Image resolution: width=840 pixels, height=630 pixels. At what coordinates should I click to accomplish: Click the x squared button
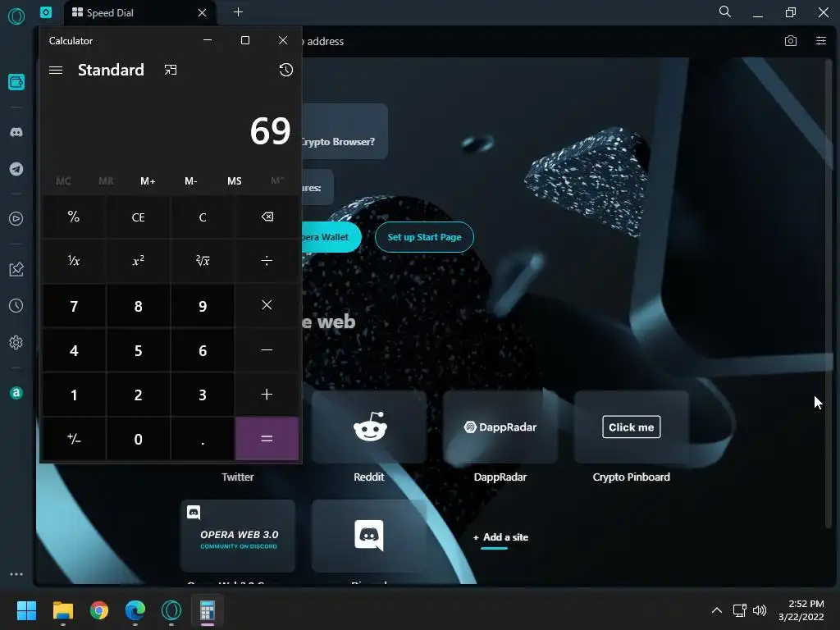[138, 261]
